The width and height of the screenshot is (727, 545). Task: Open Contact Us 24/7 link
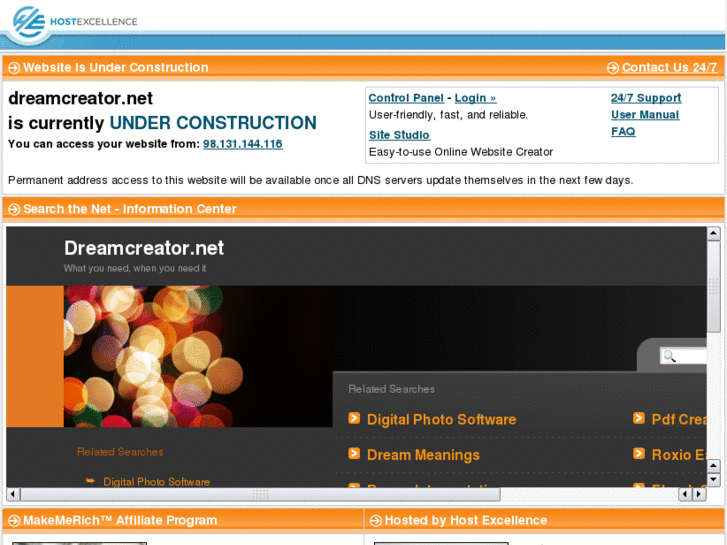pos(670,68)
